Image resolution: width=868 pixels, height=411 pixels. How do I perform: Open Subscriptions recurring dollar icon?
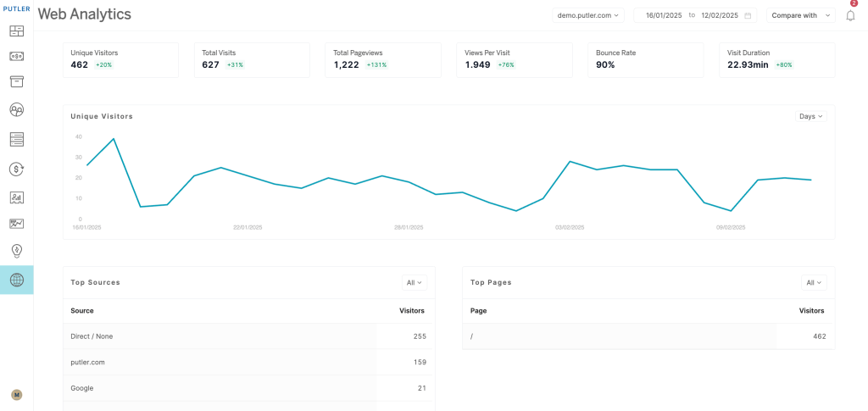click(x=16, y=169)
